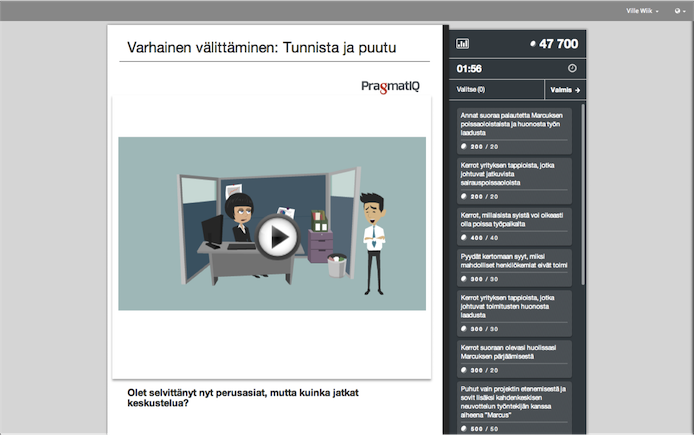Click the options list vertical scrollbar
This screenshot has width=694, height=435.
[581, 200]
